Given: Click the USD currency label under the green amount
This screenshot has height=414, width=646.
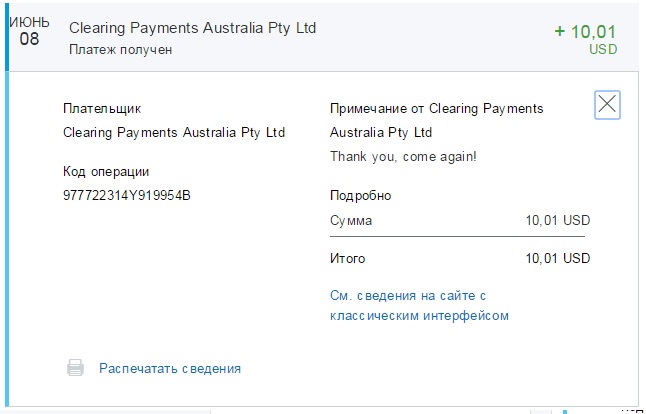Looking at the screenshot, I should tap(603, 48).
